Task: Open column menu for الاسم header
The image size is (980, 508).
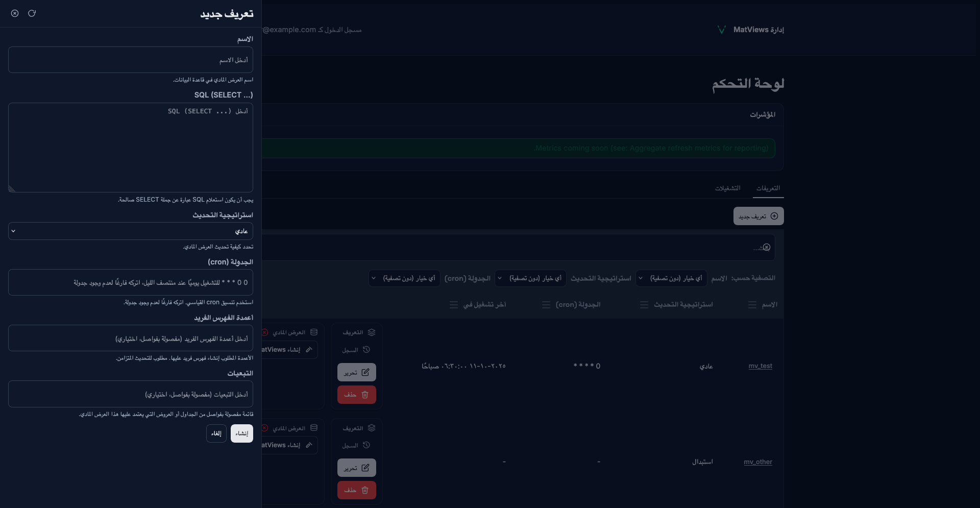Action: tap(752, 305)
